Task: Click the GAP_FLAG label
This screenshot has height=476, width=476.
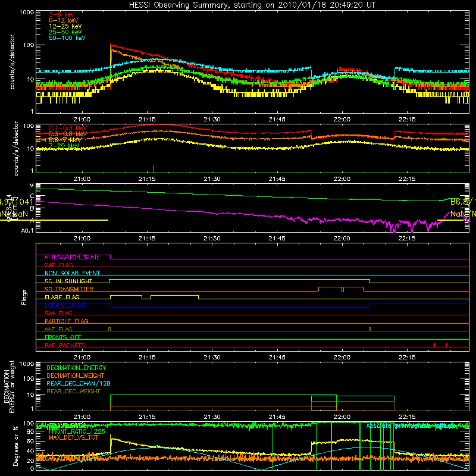Action: (x=58, y=265)
